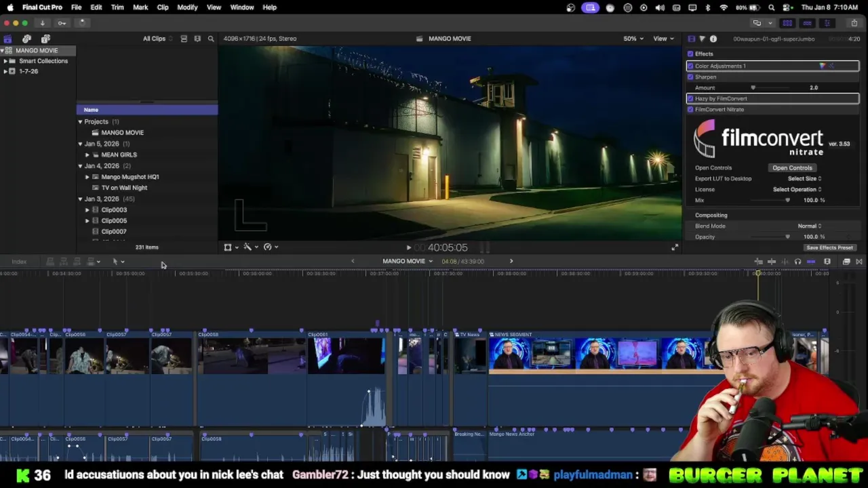Click Save Effects Preset button
Screen dimensions: 868x488
click(x=829, y=247)
